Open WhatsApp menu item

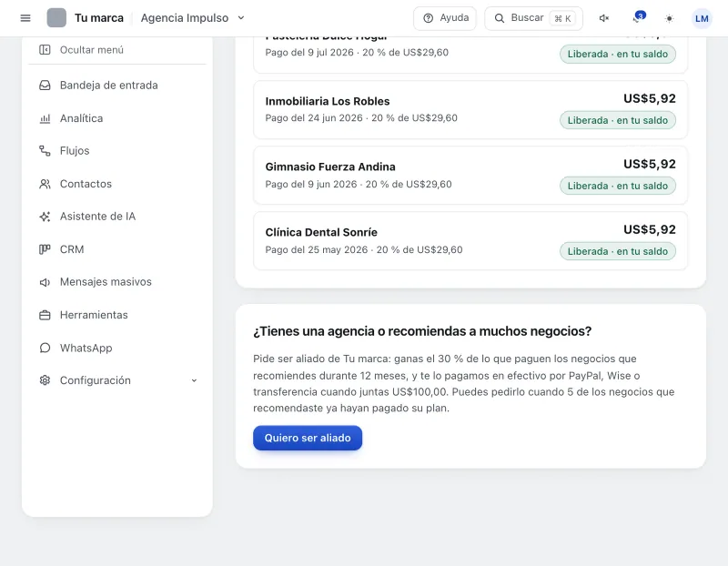pos(117,348)
